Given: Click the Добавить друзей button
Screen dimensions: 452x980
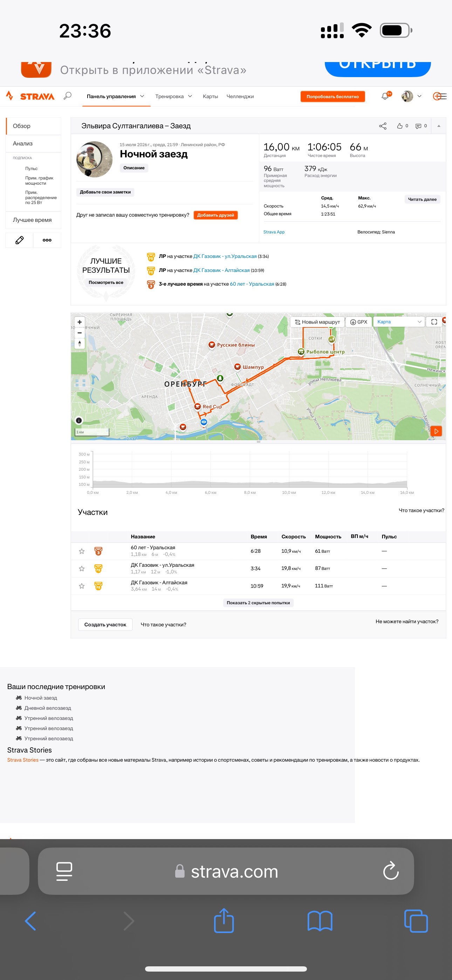Looking at the screenshot, I should (216, 215).
